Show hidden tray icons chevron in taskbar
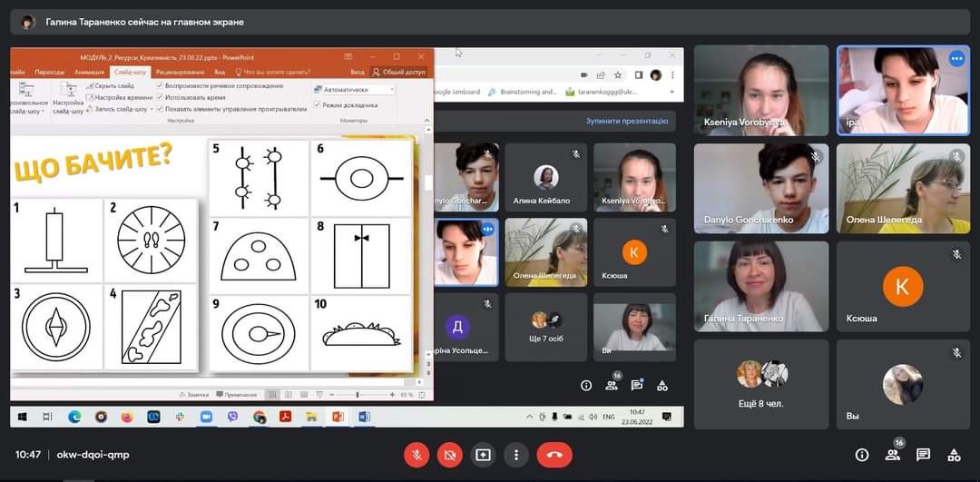The image size is (980, 482). (x=529, y=417)
